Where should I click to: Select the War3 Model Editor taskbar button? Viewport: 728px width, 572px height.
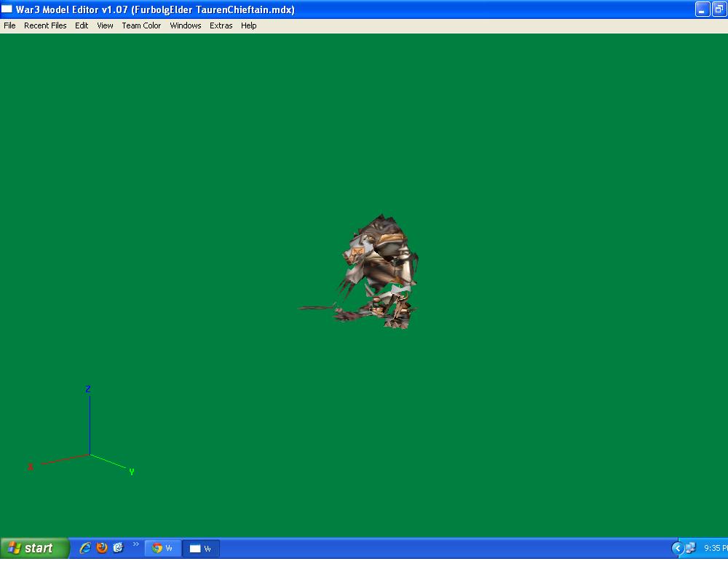tap(201, 548)
